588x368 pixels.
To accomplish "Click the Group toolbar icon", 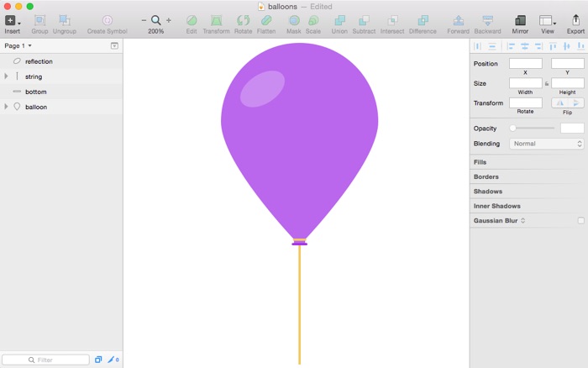I will (39, 21).
